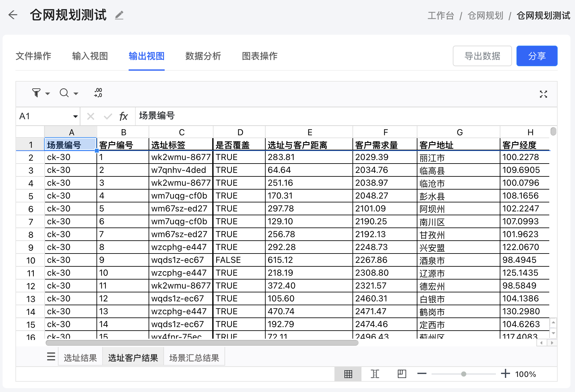Click the decimal places format icon
This screenshot has height=392, width=575.
click(98, 93)
